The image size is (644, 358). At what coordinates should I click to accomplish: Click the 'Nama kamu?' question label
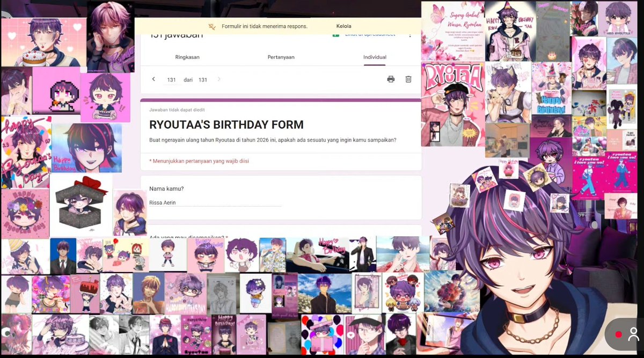(166, 189)
